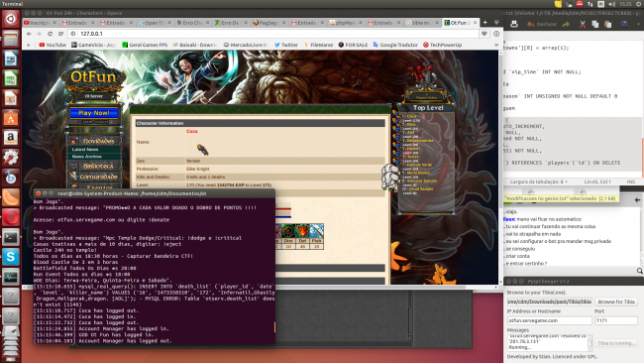Click the browser forward arrow
The image size is (644, 363).
(39, 34)
